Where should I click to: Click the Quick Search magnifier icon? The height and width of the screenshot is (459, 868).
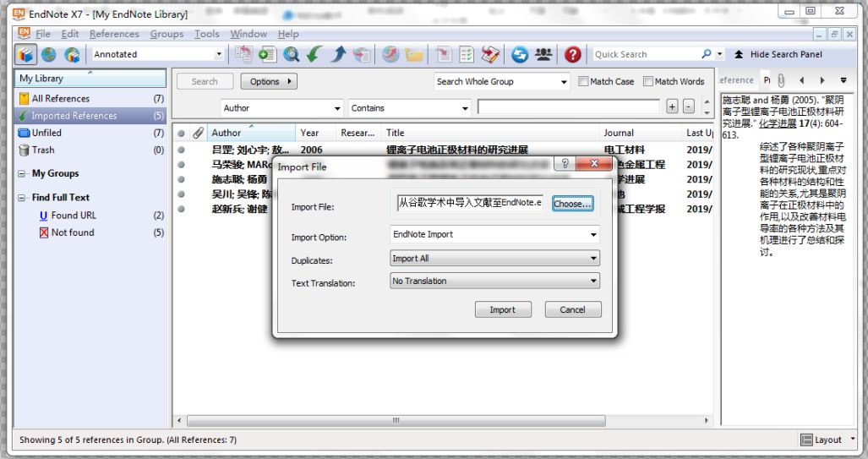tap(707, 54)
